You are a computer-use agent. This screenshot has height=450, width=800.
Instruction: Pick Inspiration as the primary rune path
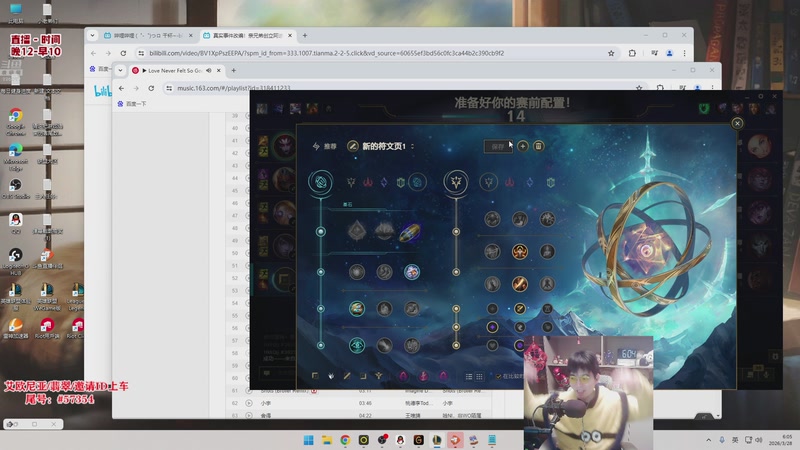(x=417, y=182)
